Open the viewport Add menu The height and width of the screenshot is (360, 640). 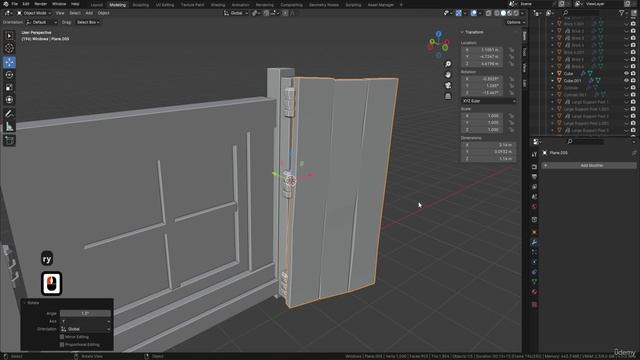click(89, 13)
